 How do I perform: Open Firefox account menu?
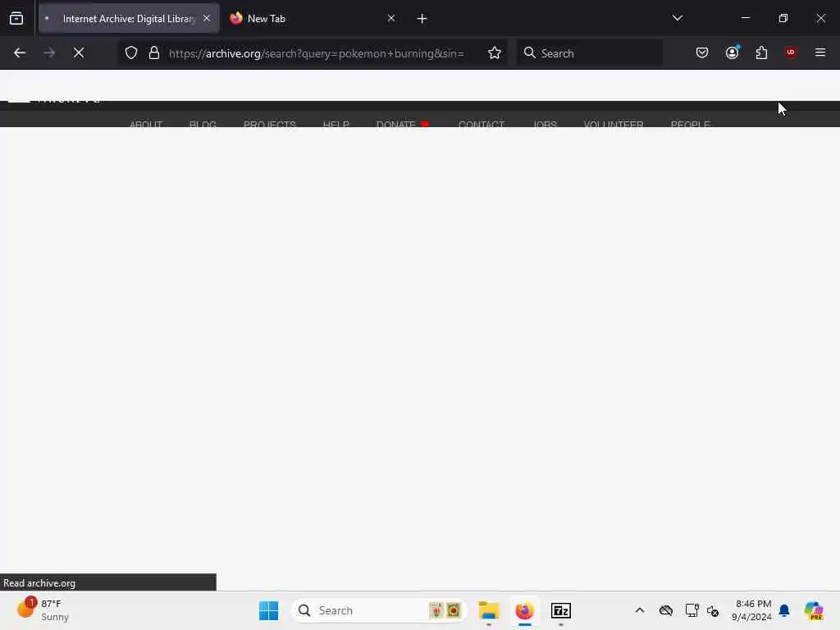(x=733, y=53)
